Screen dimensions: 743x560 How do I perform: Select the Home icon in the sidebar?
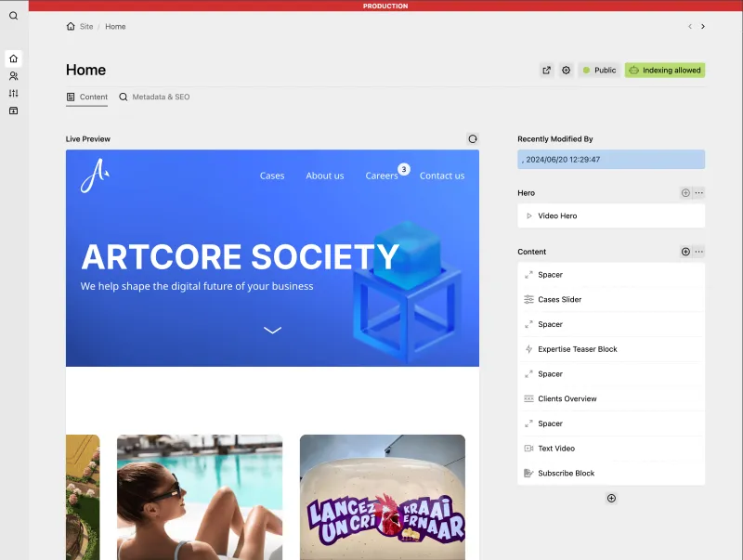click(x=13, y=58)
